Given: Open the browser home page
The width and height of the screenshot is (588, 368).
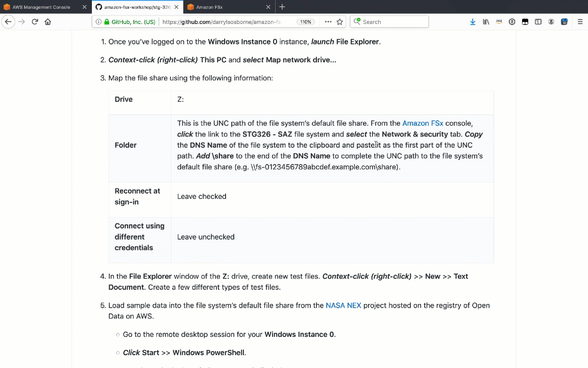Looking at the screenshot, I should (47, 22).
